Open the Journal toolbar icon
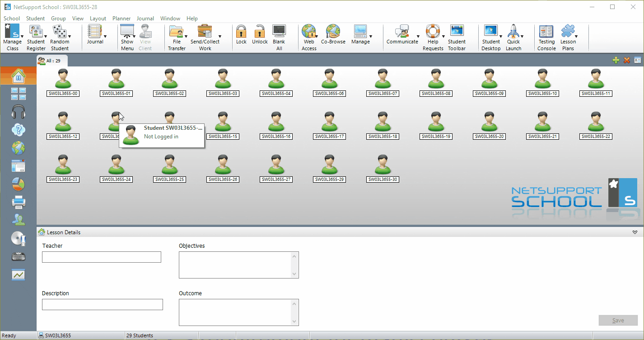644x340 pixels. click(95, 31)
